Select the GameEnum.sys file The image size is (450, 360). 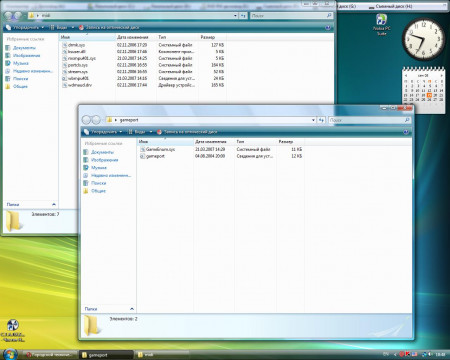(x=221, y=149)
